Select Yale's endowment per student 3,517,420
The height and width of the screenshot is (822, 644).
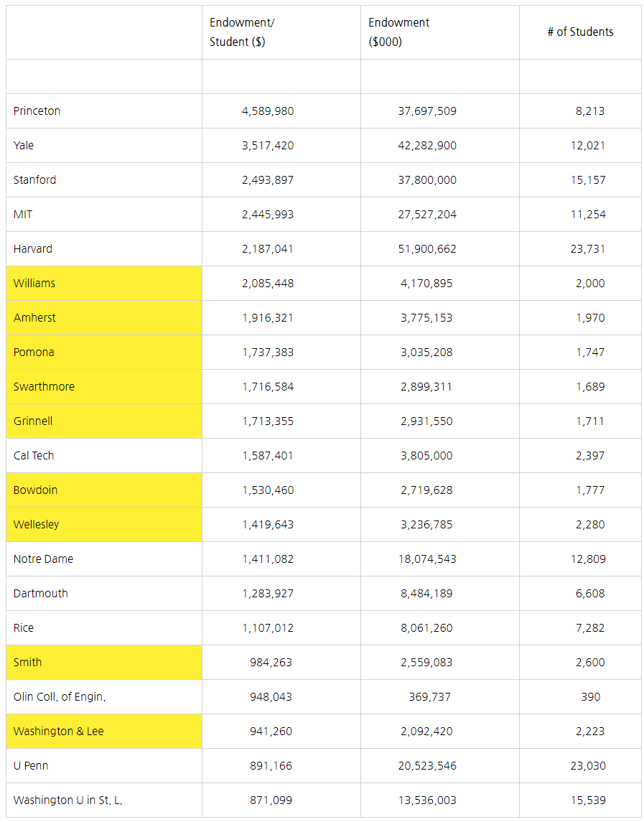[x=268, y=146]
